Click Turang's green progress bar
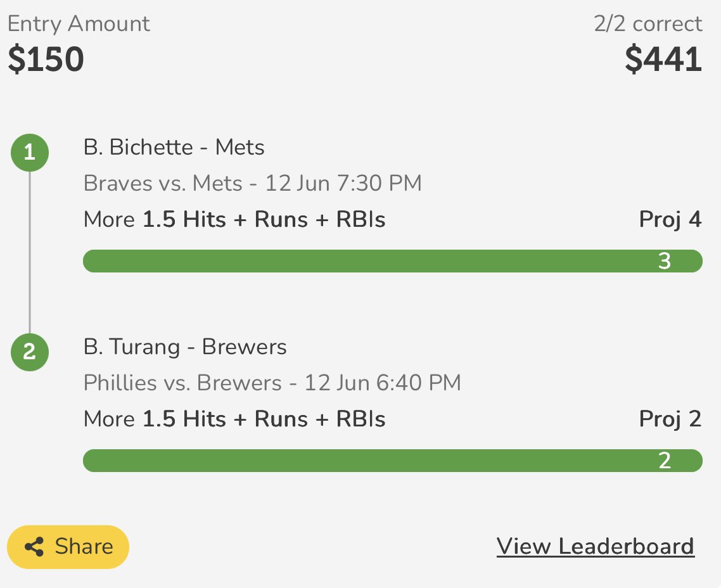The width and height of the screenshot is (721, 588). coord(393,461)
